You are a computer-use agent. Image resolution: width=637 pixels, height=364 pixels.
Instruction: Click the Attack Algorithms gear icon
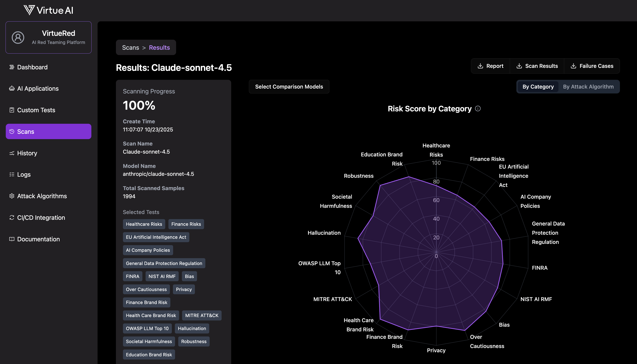(12, 196)
